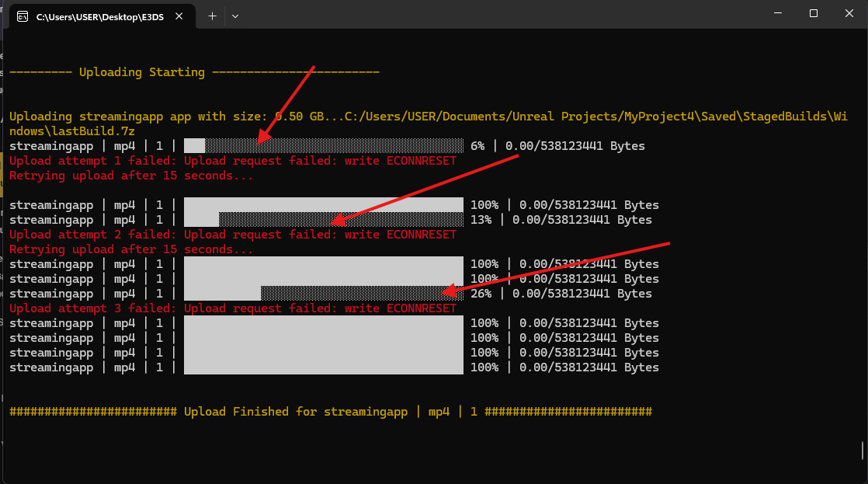Click the command prompt icon on the tab
The image size is (868, 484).
point(23,16)
